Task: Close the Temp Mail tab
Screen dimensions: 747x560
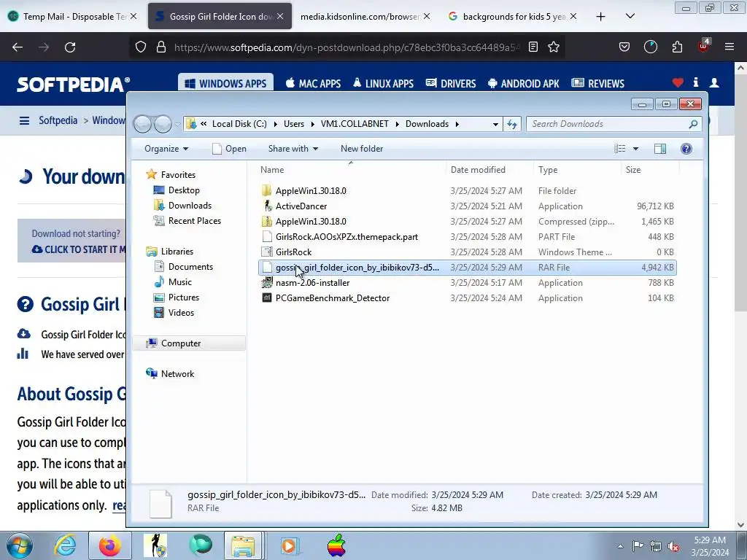Action: pyautogui.click(x=133, y=16)
